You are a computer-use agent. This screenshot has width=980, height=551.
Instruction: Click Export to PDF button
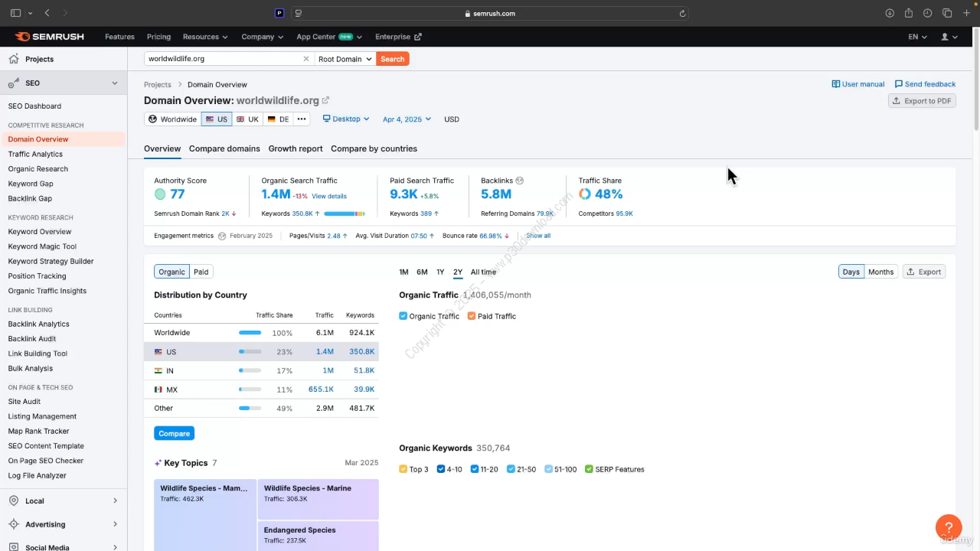[922, 101]
